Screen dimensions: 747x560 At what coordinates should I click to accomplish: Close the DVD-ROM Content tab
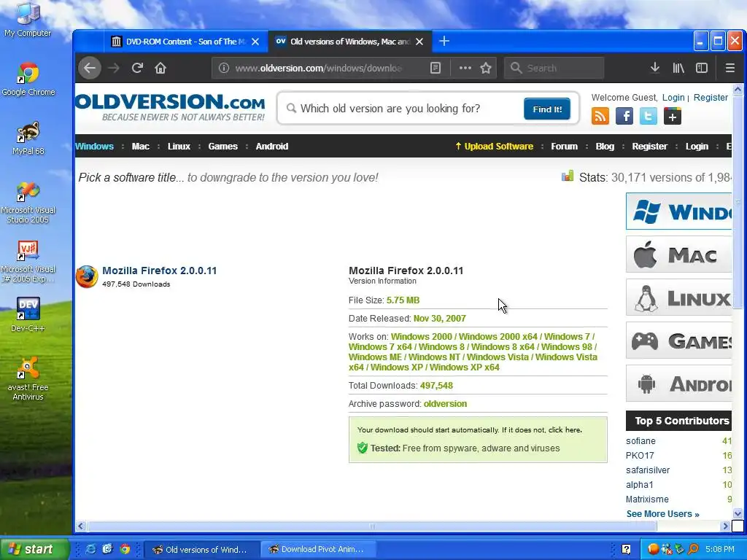(255, 42)
